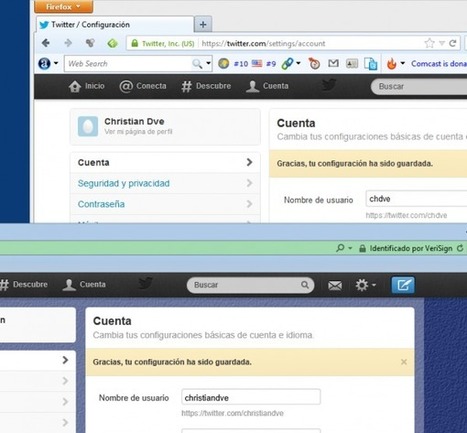The image size is (467, 433).
Task: Open Cuenta in Firefox Twitter nav
Action: click(x=267, y=86)
